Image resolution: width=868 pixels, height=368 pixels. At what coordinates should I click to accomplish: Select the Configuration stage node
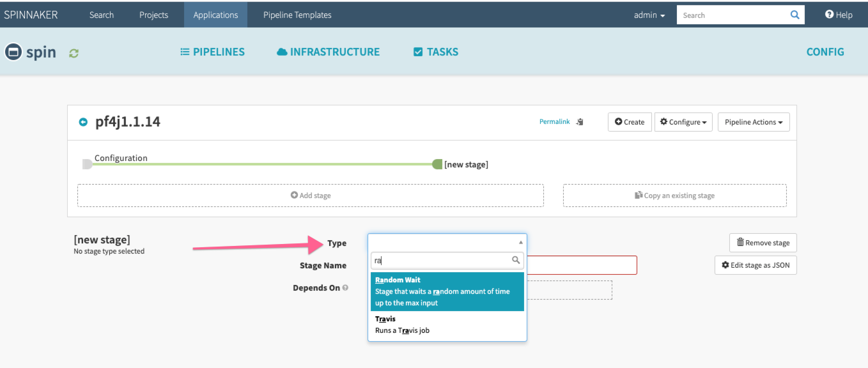(x=88, y=164)
